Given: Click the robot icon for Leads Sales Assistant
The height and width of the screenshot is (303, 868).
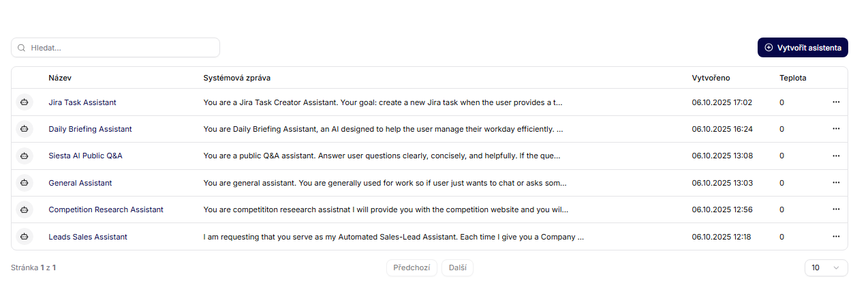Looking at the screenshot, I should click(x=25, y=237).
